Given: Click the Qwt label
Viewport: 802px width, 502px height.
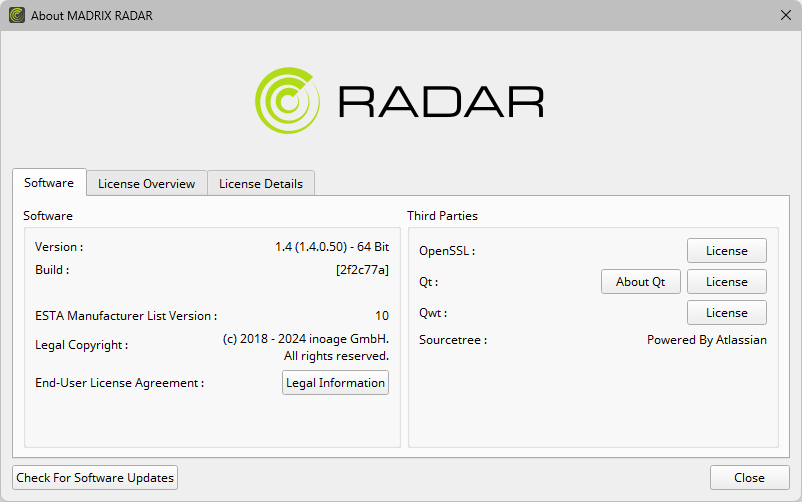Looking at the screenshot, I should [433, 313].
